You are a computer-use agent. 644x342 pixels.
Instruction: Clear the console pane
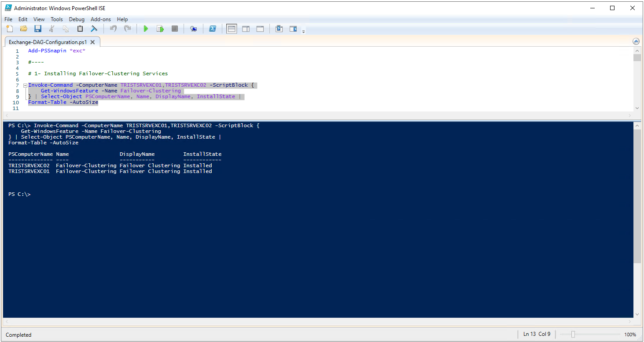(x=94, y=29)
